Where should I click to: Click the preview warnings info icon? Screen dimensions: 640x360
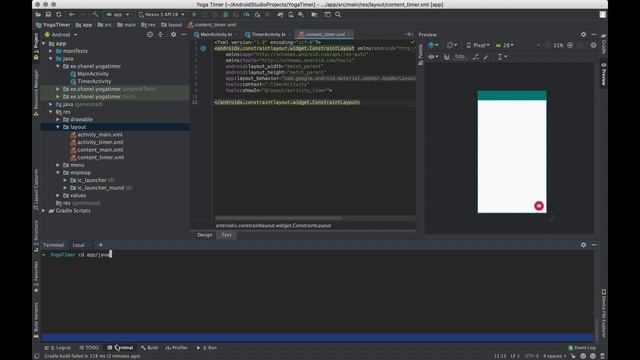pyautogui.click(x=593, y=45)
